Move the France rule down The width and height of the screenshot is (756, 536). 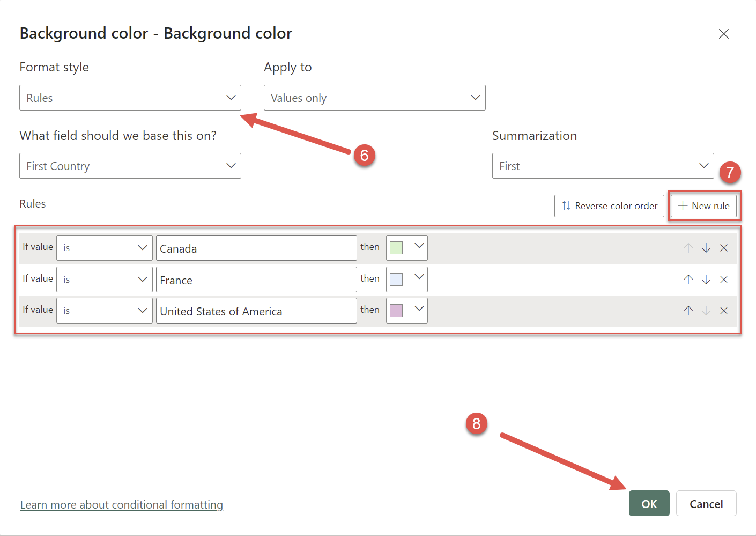point(706,280)
